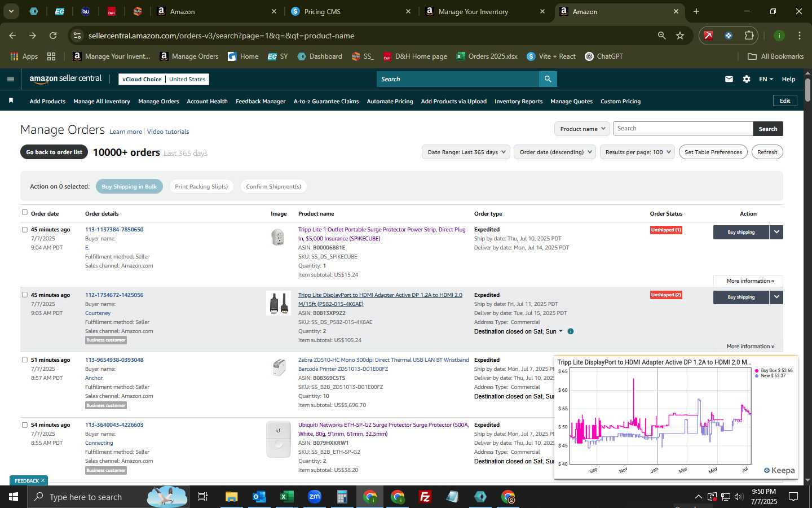The height and width of the screenshot is (508, 812).
Task: Click Set Table Preferences button
Action: pos(713,152)
